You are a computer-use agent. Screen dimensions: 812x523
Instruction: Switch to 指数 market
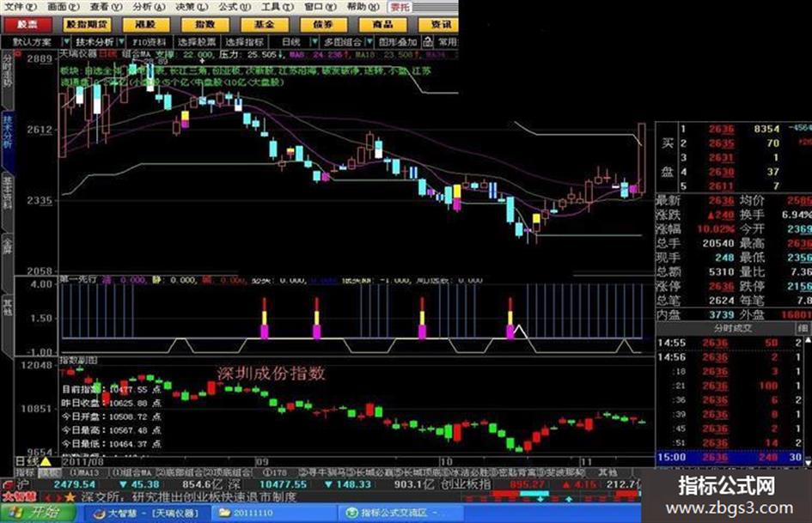point(205,24)
